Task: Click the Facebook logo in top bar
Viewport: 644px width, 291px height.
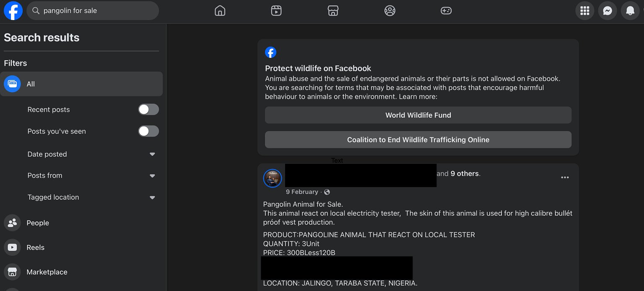Action: [13, 10]
